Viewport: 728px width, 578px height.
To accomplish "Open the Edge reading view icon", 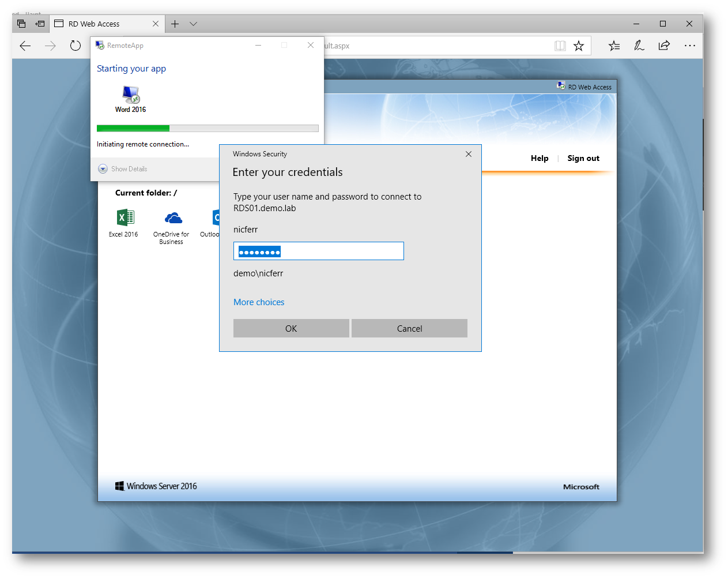I will (560, 46).
